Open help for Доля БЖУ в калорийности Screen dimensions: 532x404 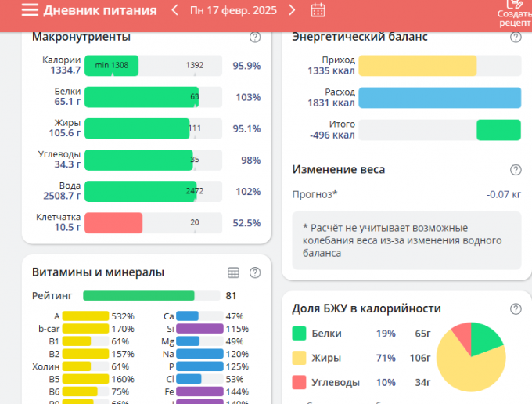tap(515, 309)
